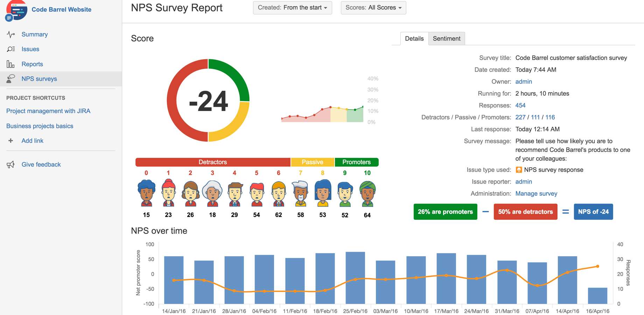Open Issues in the sidebar
This screenshot has width=644, height=315.
click(30, 49)
